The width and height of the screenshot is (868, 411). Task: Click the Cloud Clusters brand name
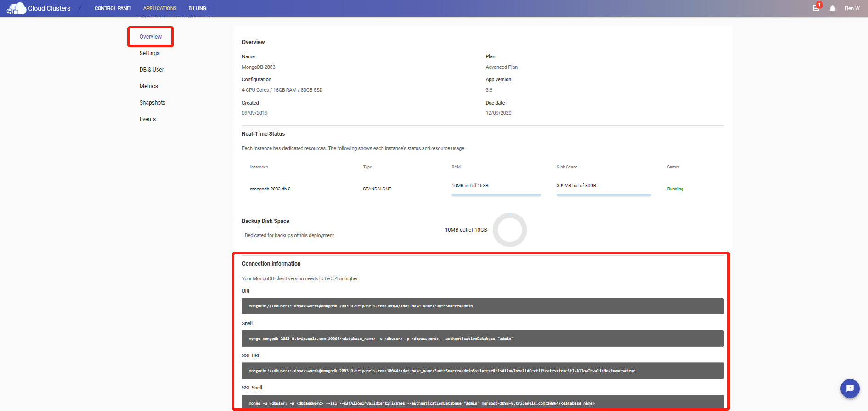click(49, 8)
